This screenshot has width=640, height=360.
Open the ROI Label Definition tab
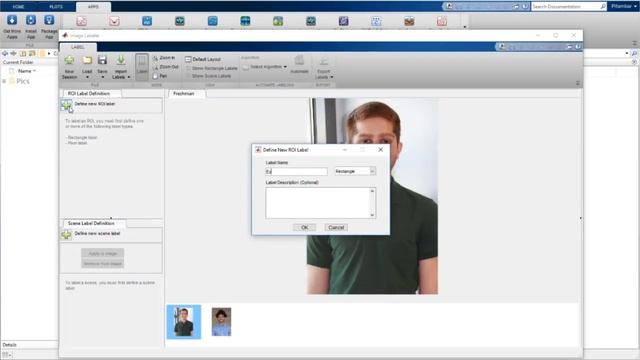pos(89,93)
